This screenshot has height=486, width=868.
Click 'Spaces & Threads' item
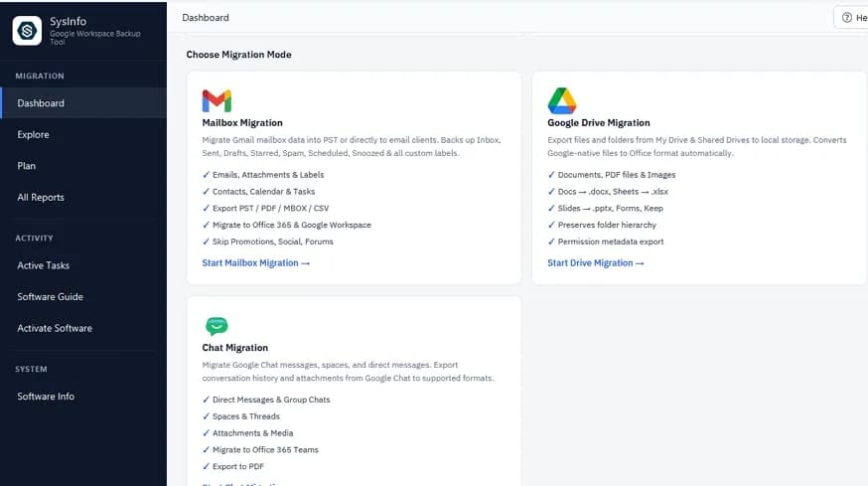click(x=240, y=416)
